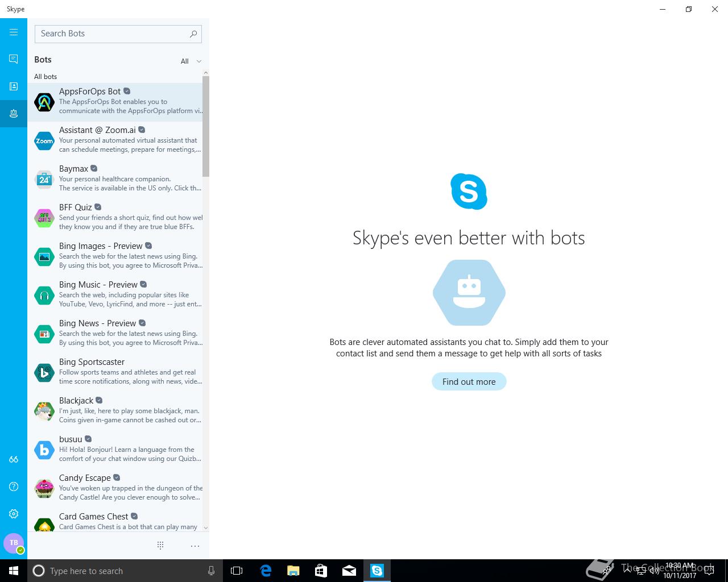Open Microsoft Store from taskbar
Image resolution: width=728 pixels, height=582 pixels.
[321, 571]
